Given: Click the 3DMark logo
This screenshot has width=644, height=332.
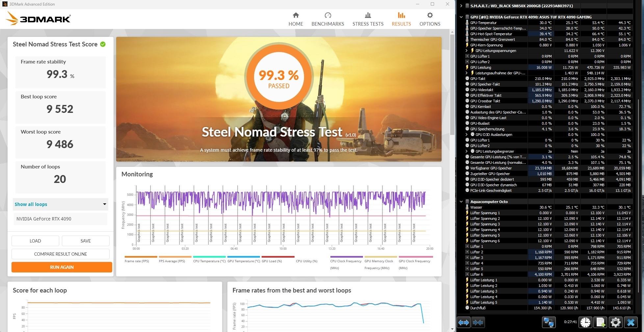Looking at the screenshot, I should [x=38, y=18].
